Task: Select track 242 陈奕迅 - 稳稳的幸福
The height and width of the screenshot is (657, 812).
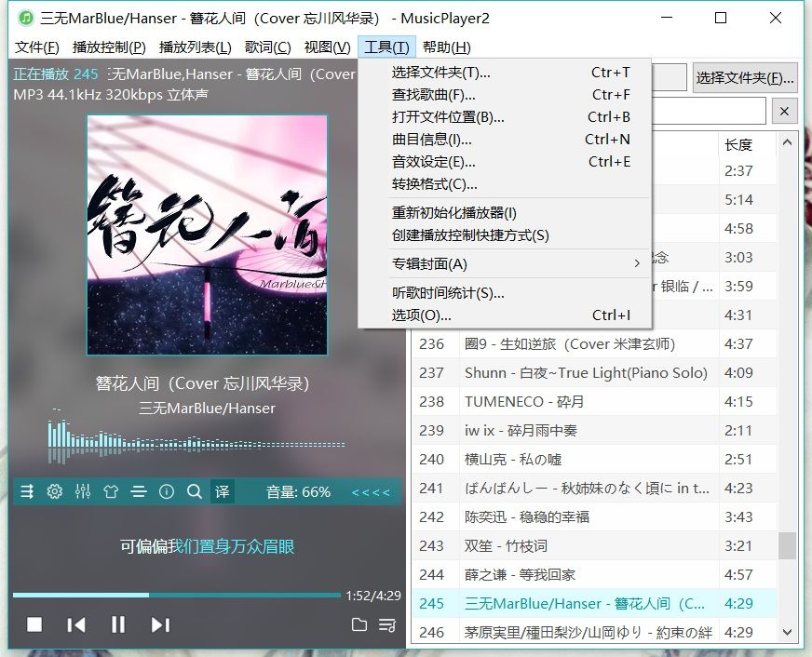Action: pos(594,517)
